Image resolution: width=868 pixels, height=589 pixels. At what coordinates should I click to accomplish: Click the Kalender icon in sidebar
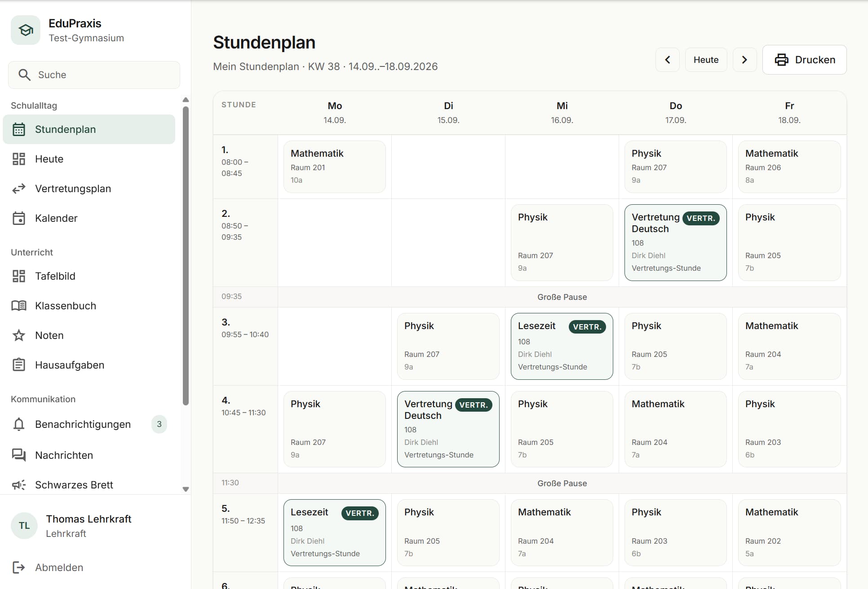point(19,218)
